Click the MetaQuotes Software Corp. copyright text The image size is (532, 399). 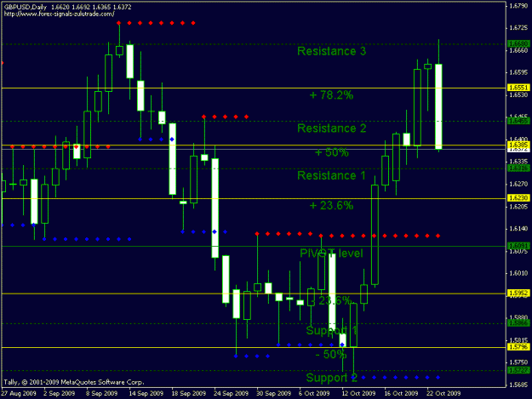click(73, 382)
